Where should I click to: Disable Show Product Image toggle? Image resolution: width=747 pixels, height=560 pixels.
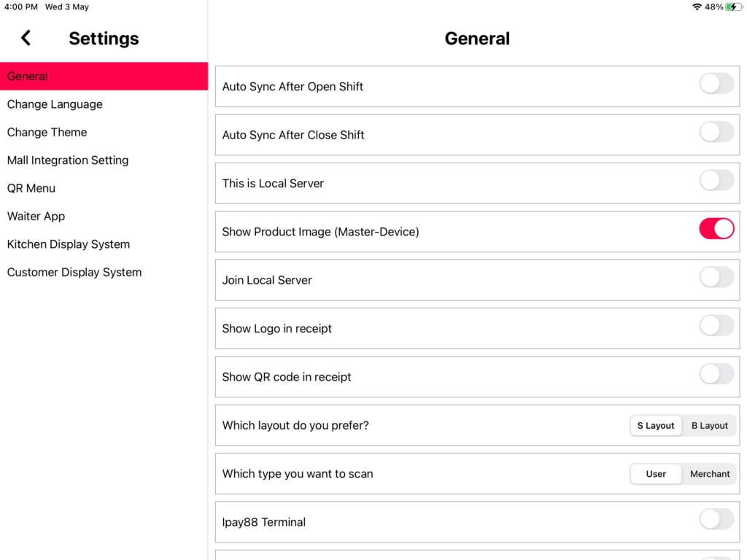(x=716, y=229)
